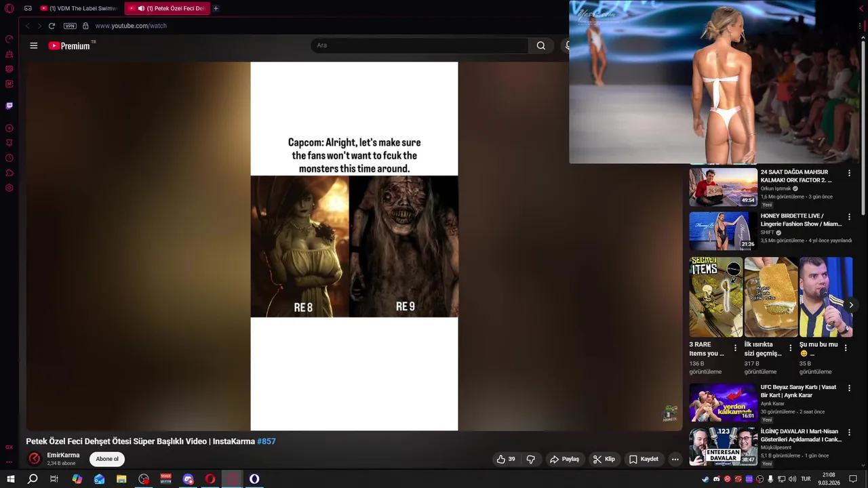
Task: Click the site lock security icon
Action: 85,26
